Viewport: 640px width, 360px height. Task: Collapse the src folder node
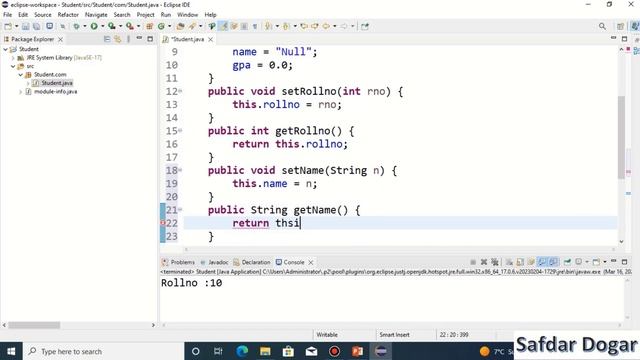tap(13, 66)
